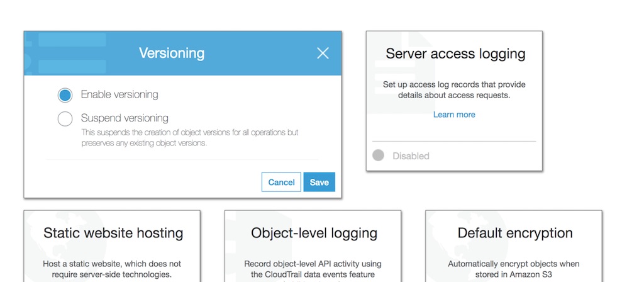Click the "Suspend versioning" label text
Viewport: 644px width, 282px height.
click(x=125, y=118)
